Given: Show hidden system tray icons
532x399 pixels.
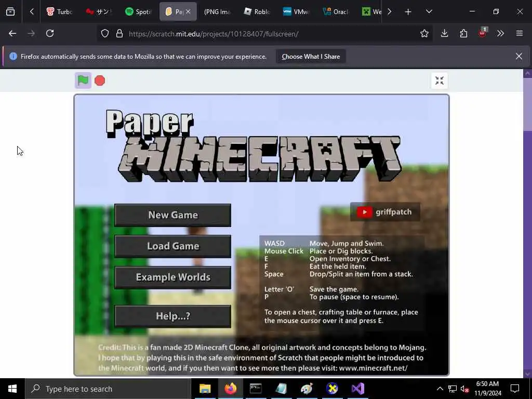Looking at the screenshot, I should [x=440, y=389].
